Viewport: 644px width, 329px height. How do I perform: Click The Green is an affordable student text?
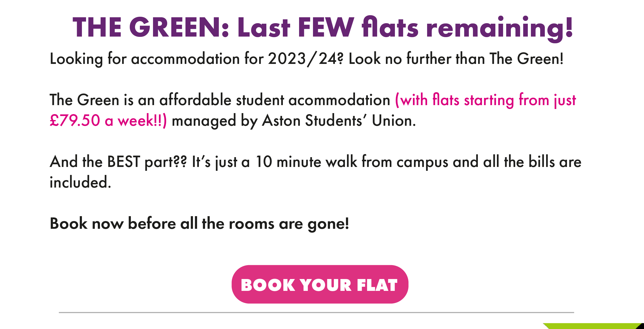click(167, 100)
